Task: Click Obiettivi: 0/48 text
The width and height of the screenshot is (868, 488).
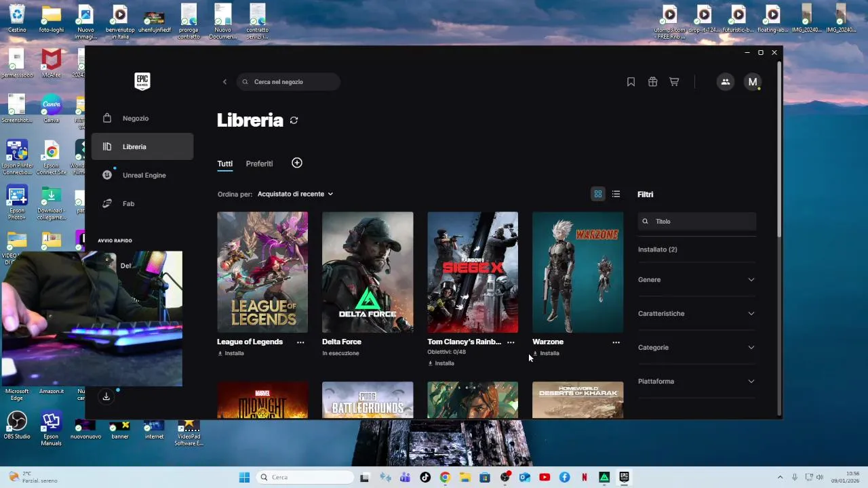Action: click(x=446, y=352)
